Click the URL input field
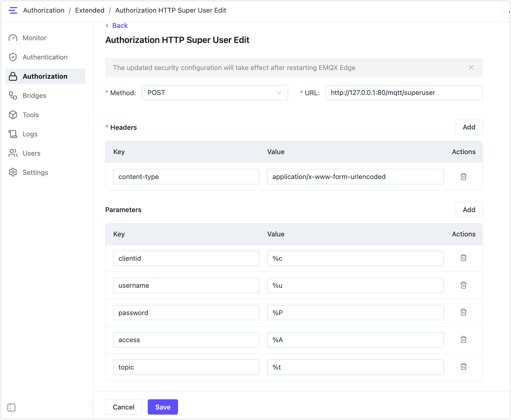 pyautogui.click(x=404, y=93)
